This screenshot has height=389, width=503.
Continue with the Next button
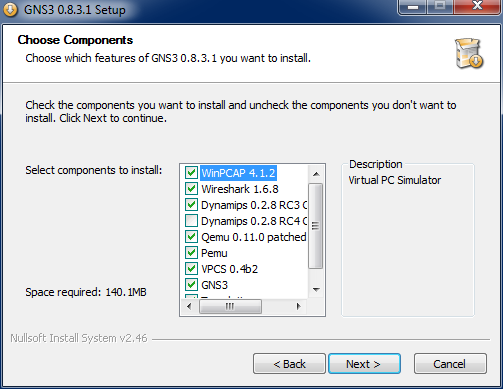point(364,364)
